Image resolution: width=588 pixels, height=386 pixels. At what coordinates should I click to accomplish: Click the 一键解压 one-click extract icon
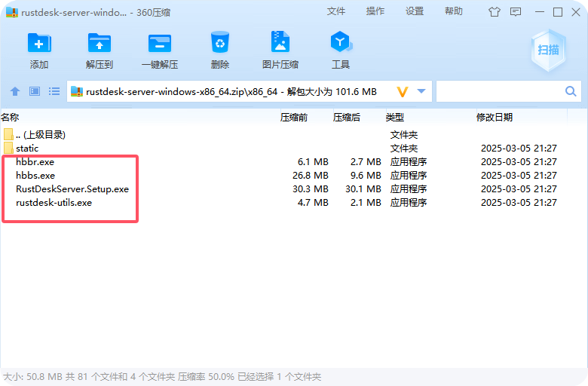[160, 43]
